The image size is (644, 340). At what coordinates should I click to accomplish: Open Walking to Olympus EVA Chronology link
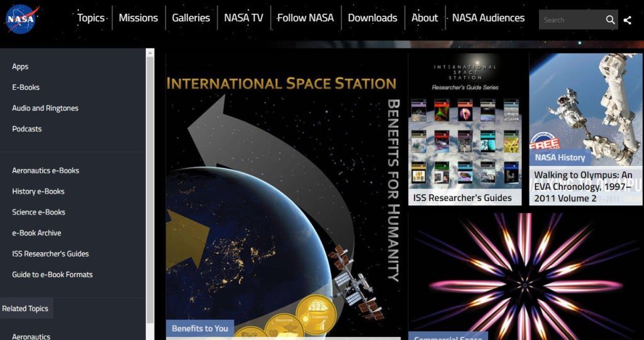coord(583,187)
